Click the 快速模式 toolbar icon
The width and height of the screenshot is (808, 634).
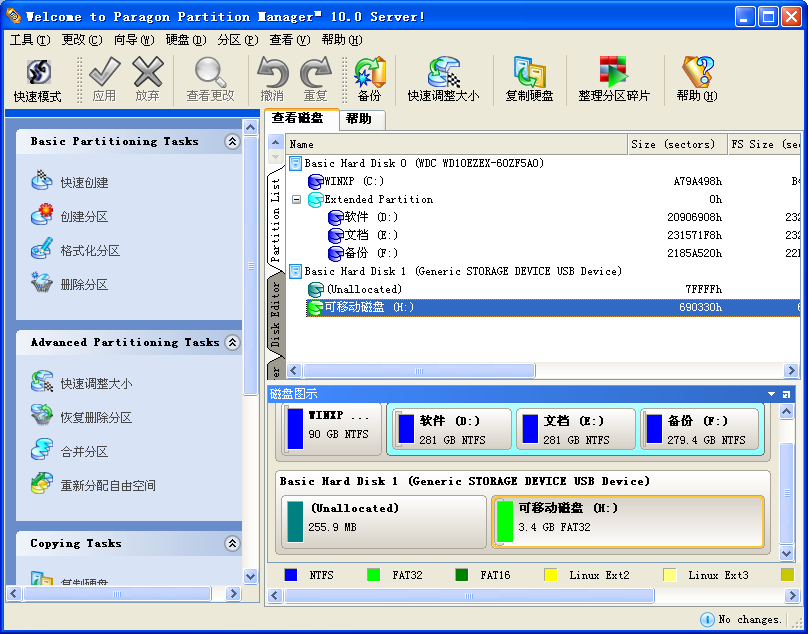click(x=38, y=80)
